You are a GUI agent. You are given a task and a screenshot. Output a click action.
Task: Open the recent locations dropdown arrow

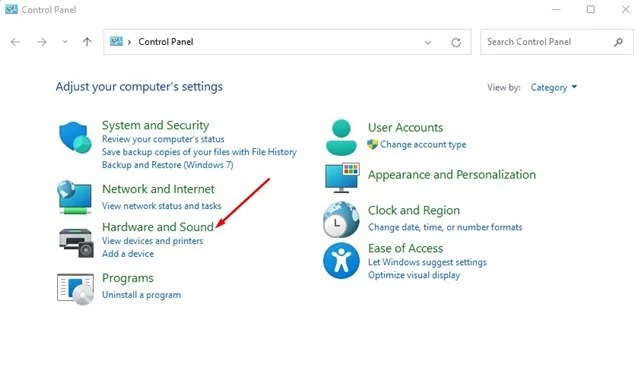coord(65,42)
